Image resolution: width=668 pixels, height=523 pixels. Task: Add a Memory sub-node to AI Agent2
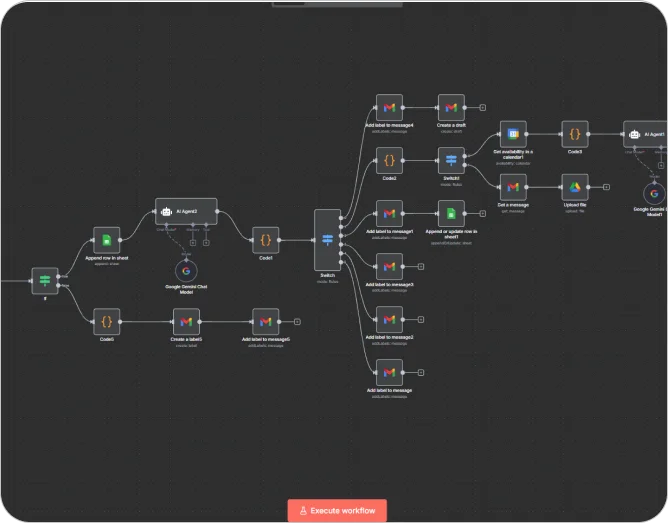coord(193,243)
